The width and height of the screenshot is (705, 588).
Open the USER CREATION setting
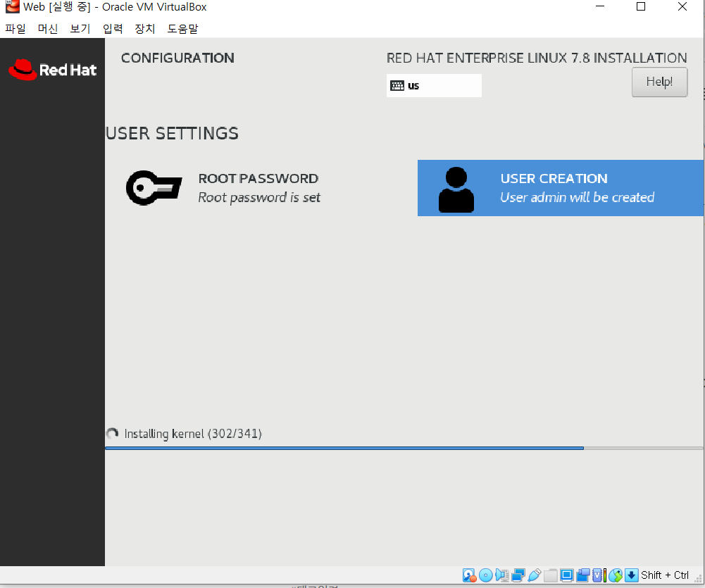[x=561, y=188]
